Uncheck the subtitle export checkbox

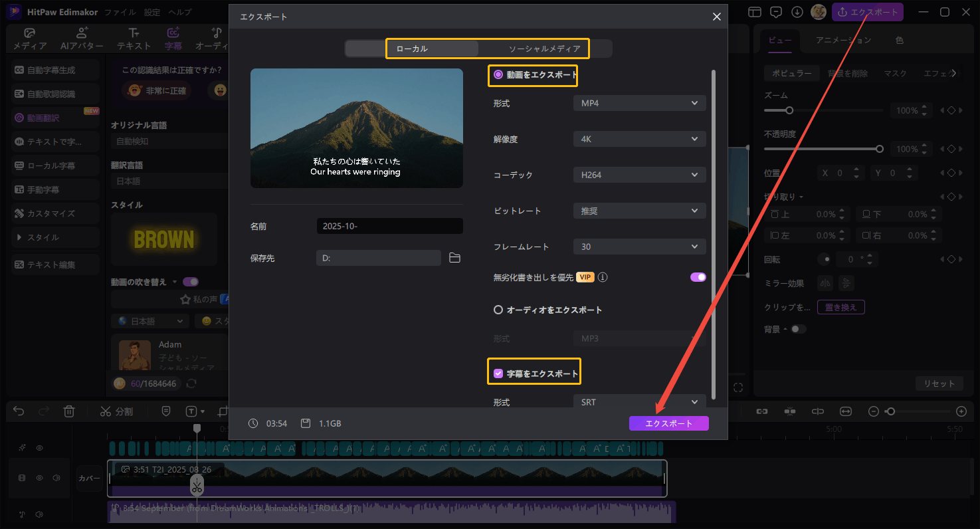click(x=498, y=373)
